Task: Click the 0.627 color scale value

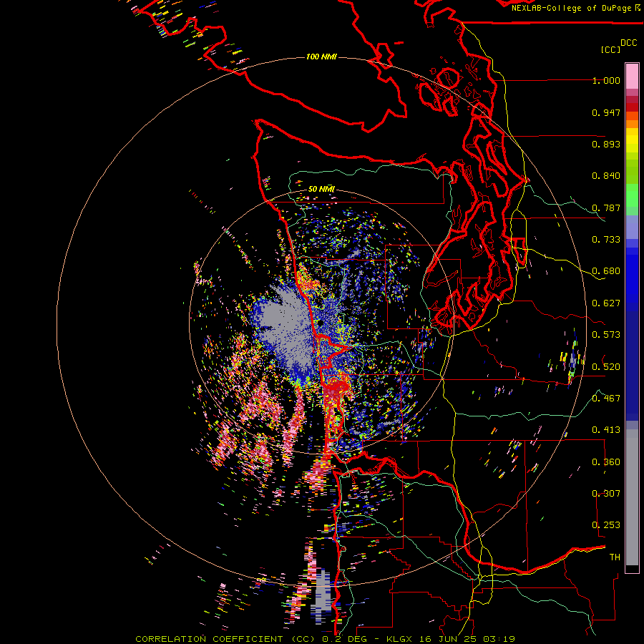Action: coord(606,303)
